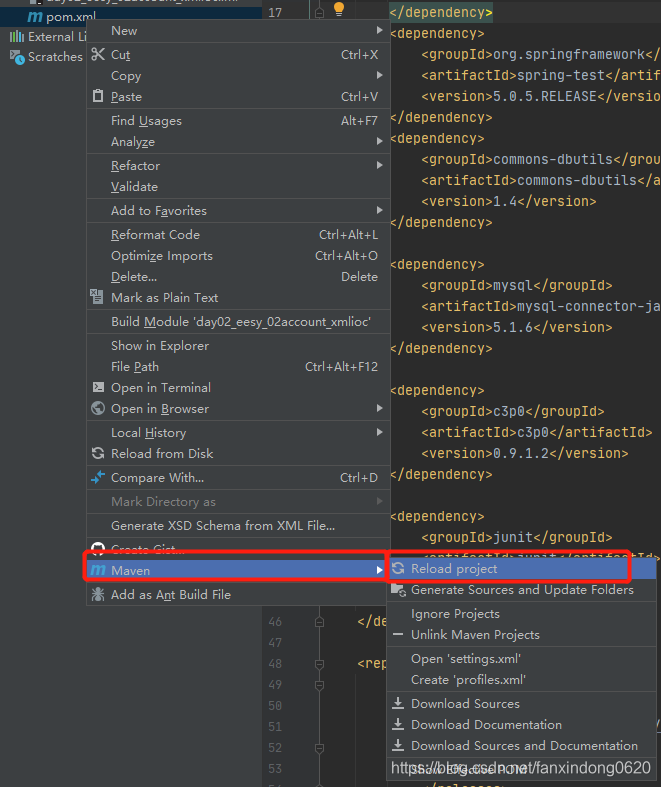Click version 0.9.1.2 line
661x787 pixels.
(x=525, y=453)
